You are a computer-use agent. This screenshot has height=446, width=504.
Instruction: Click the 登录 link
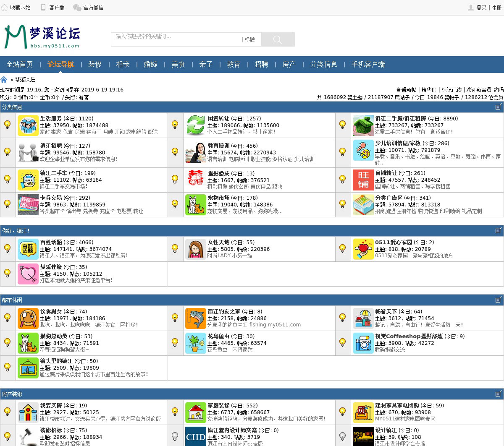(x=481, y=8)
